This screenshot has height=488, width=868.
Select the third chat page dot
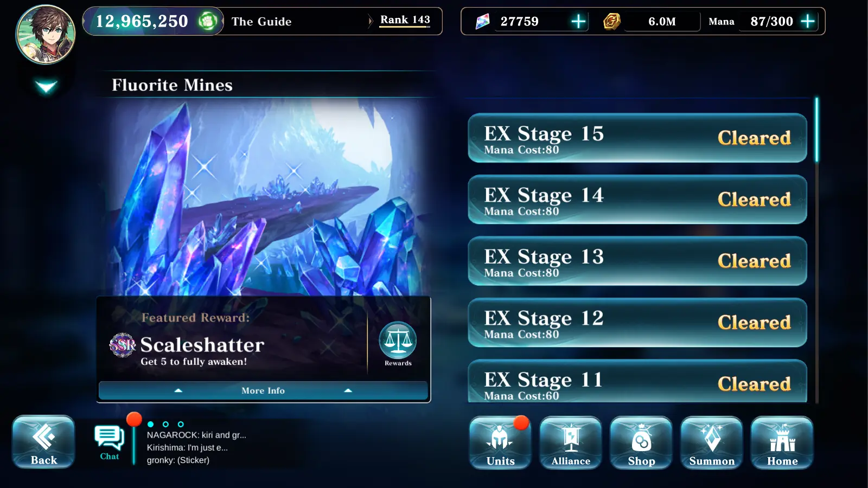pos(181,424)
